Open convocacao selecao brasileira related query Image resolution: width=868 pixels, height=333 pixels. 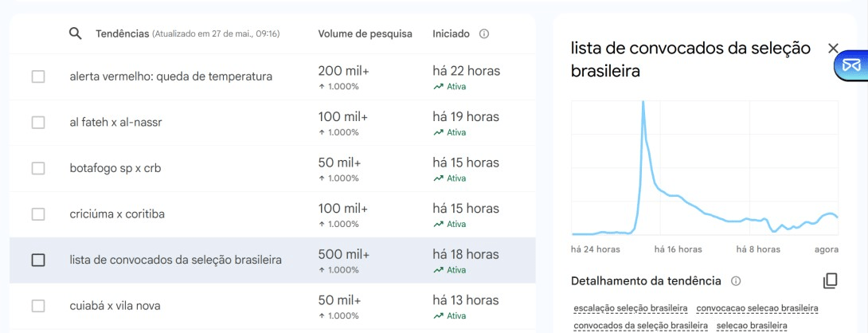pos(757,308)
